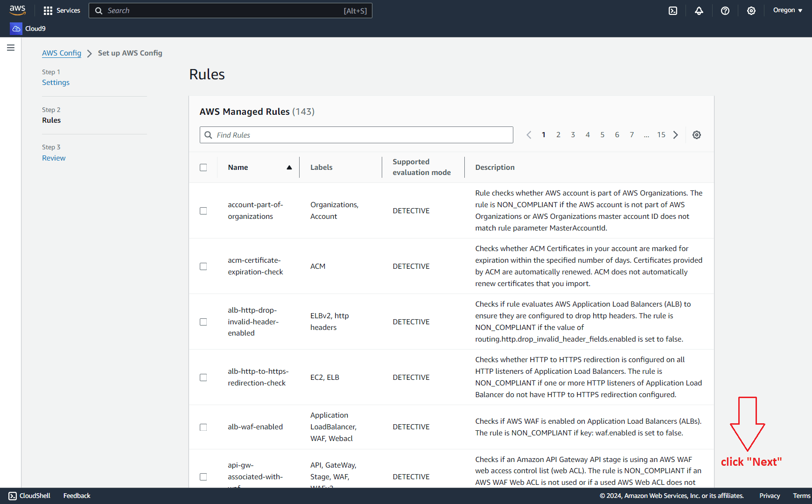Viewport: 812px width, 504px height.
Task: Go to rules page 6
Action: [x=617, y=135]
